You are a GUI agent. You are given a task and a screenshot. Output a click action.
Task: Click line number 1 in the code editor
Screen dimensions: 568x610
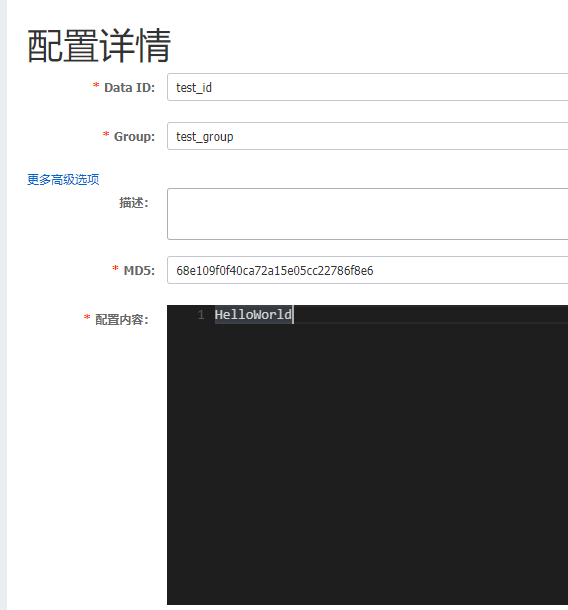click(x=201, y=315)
